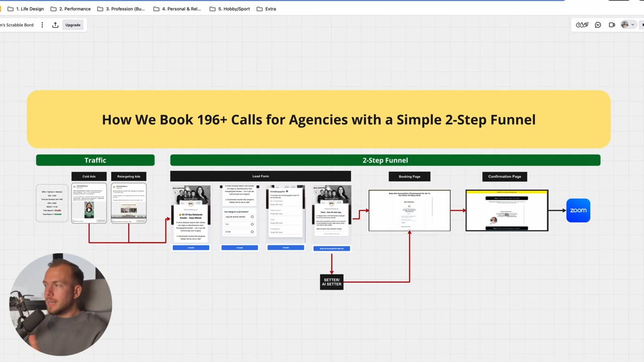Viewport: 644px width, 362px height.
Task: Select the '3-10+' radio option
Action: click(252, 232)
